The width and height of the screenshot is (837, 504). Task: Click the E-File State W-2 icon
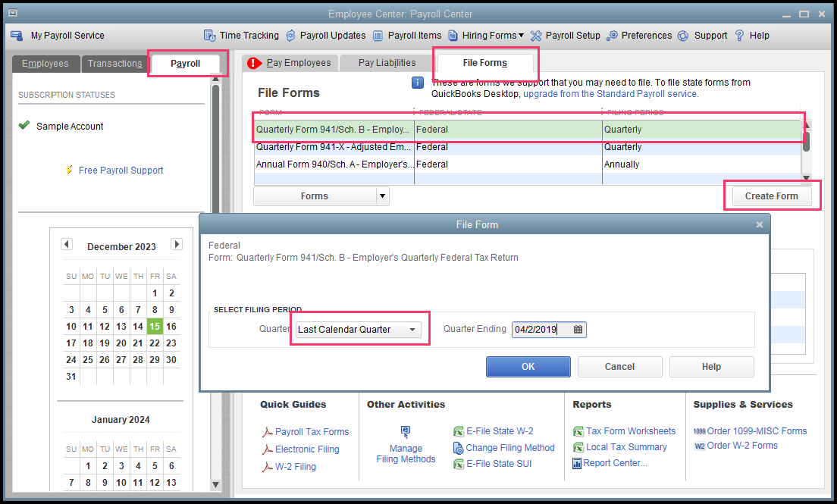tap(459, 431)
